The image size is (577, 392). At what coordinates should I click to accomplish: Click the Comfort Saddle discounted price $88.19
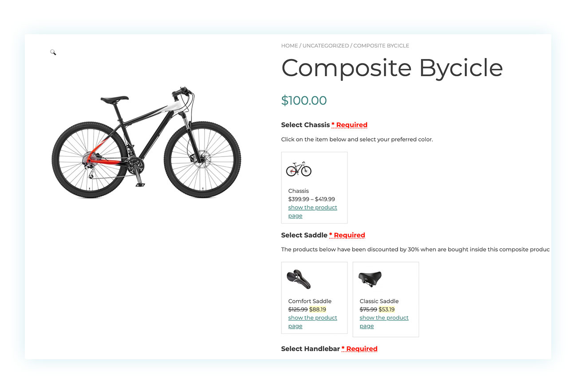tap(317, 310)
